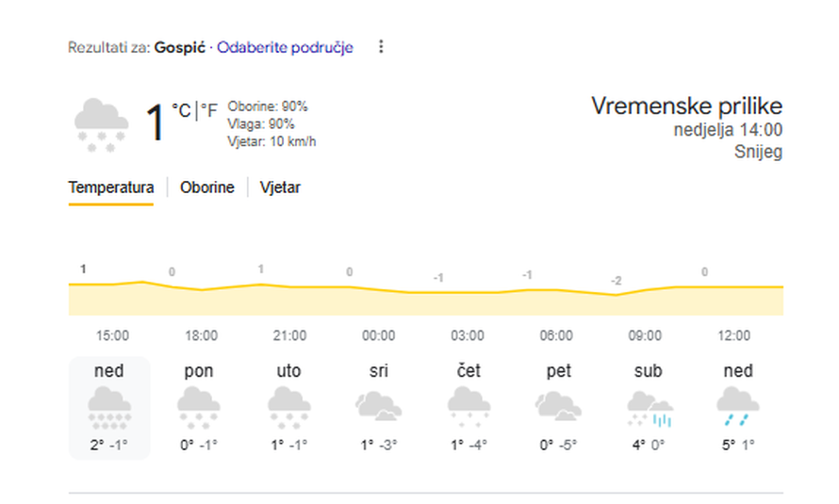The height and width of the screenshot is (504, 839).
Task: Click the last ned rain forecast icon
Action: [737, 406]
